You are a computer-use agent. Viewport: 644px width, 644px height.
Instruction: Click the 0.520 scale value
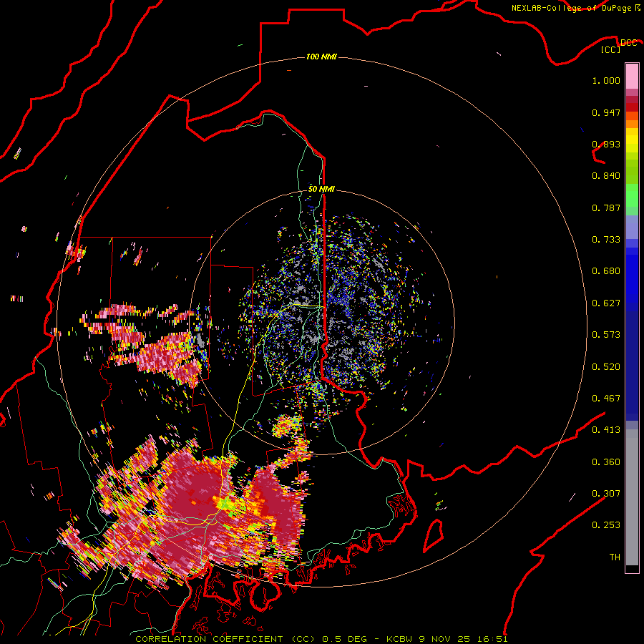[x=606, y=367]
